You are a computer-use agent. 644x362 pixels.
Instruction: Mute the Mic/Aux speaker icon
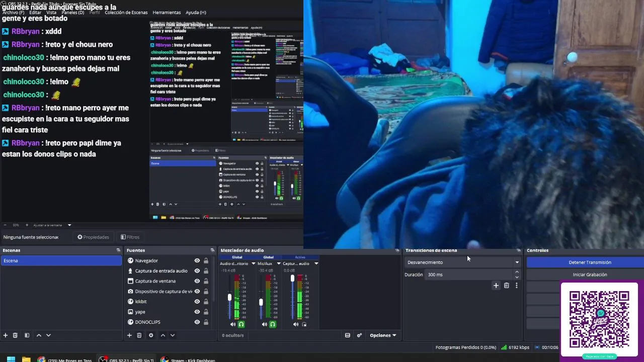(x=264, y=324)
